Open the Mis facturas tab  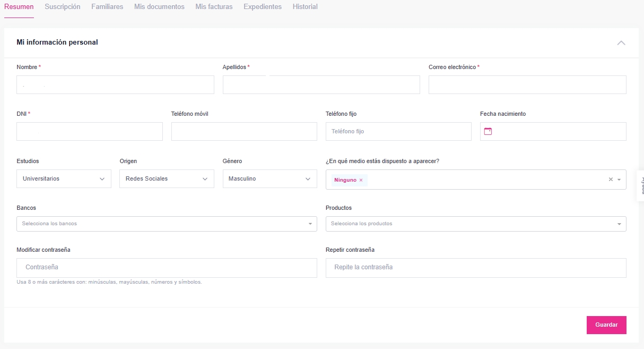tap(214, 7)
